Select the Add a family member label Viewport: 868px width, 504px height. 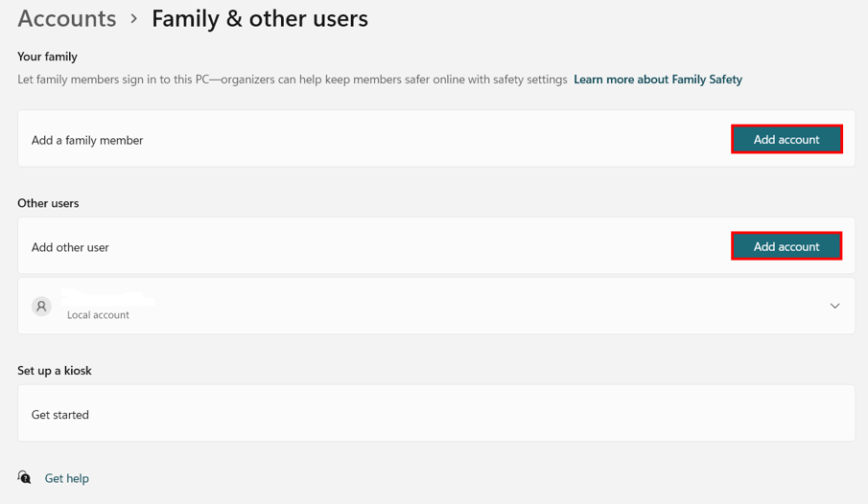coord(87,140)
